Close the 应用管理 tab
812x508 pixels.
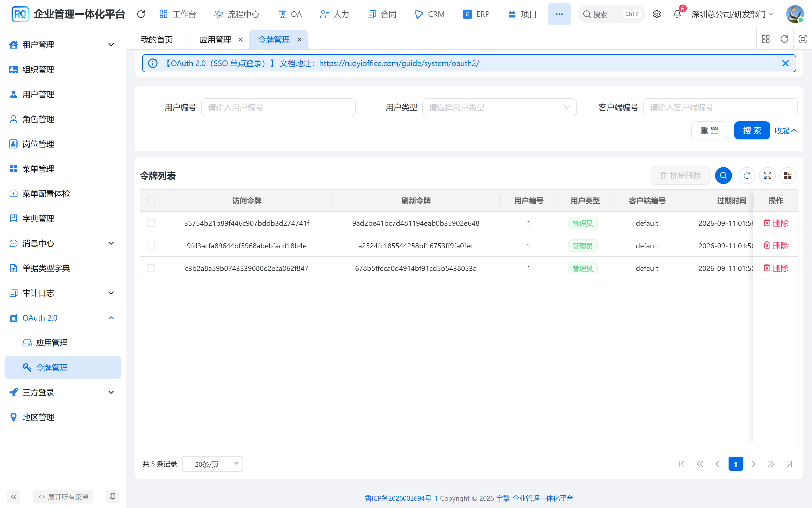[x=240, y=40]
